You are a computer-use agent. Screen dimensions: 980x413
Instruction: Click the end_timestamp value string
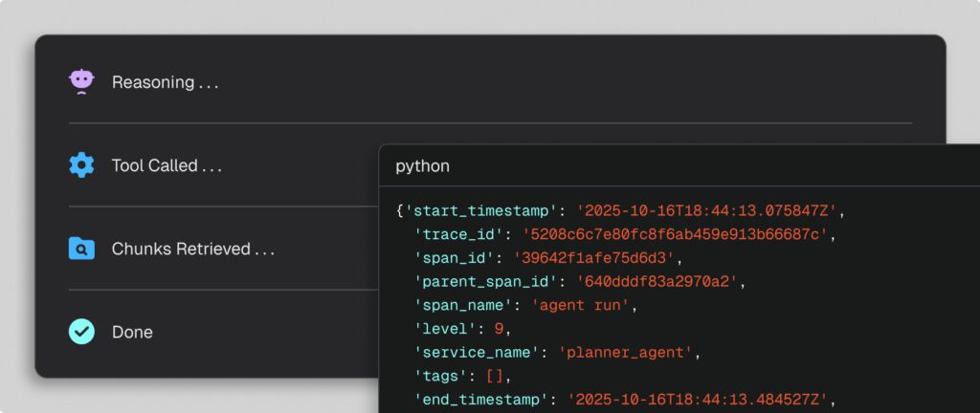click(701, 401)
